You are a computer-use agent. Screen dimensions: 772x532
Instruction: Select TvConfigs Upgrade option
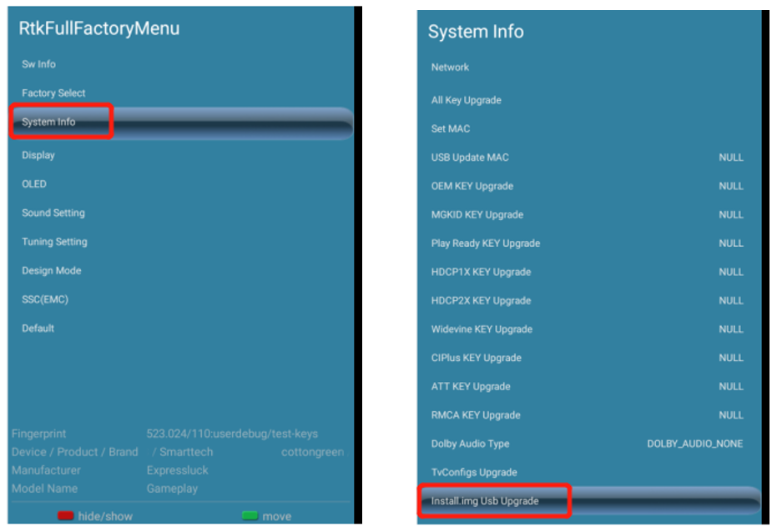point(474,473)
